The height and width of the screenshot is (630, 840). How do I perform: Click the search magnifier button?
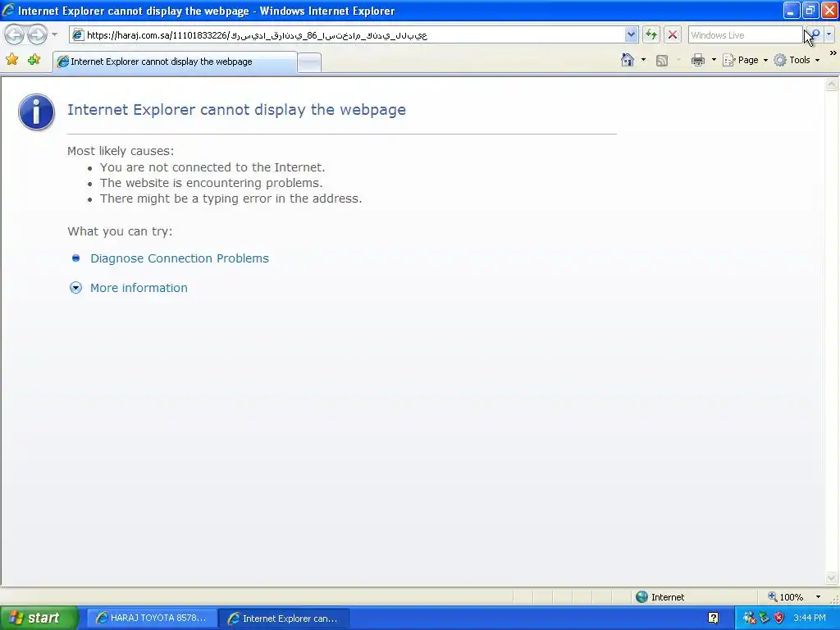(815, 34)
